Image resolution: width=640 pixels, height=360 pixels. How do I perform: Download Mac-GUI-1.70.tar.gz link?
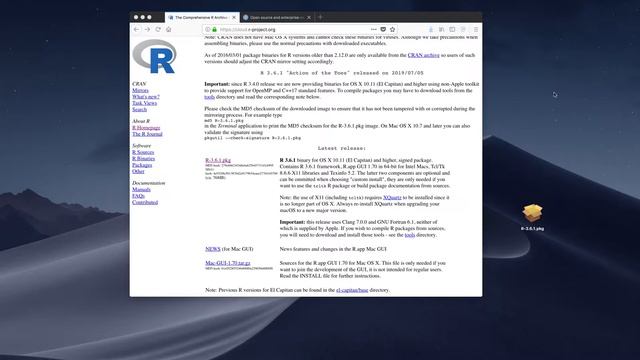point(228,263)
